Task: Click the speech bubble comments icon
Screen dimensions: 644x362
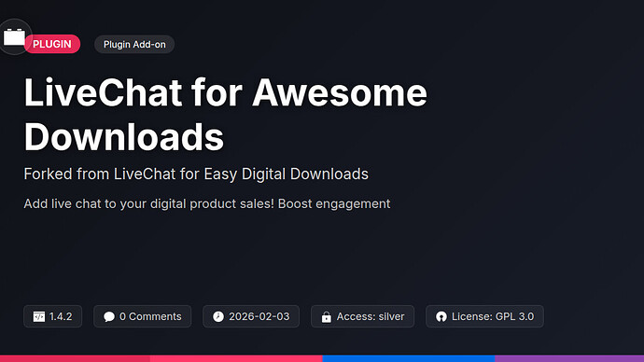Action: [109, 316]
